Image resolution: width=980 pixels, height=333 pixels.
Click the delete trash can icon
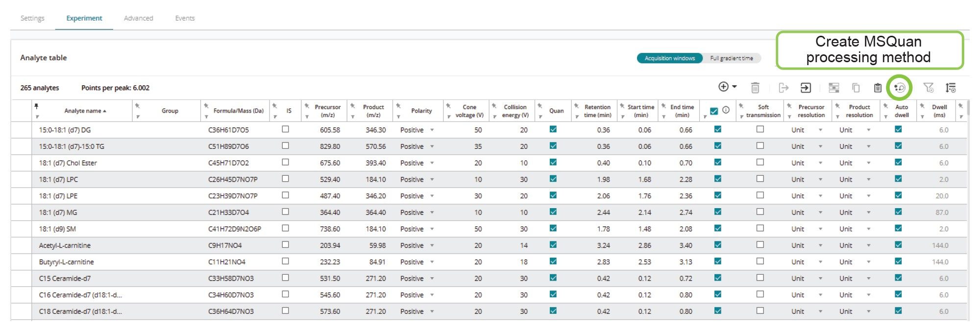pyautogui.click(x=755, y=88)
